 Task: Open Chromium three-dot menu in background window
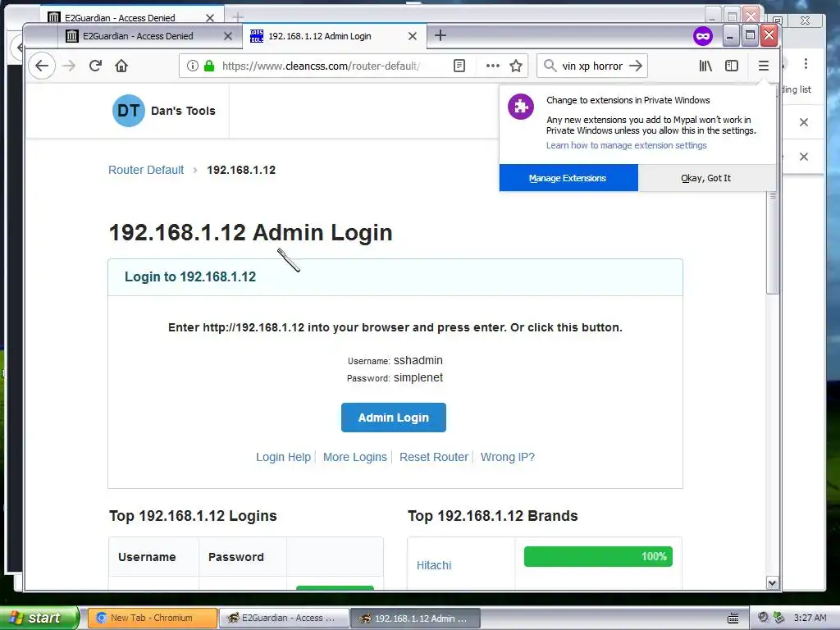tap(806, 64)
